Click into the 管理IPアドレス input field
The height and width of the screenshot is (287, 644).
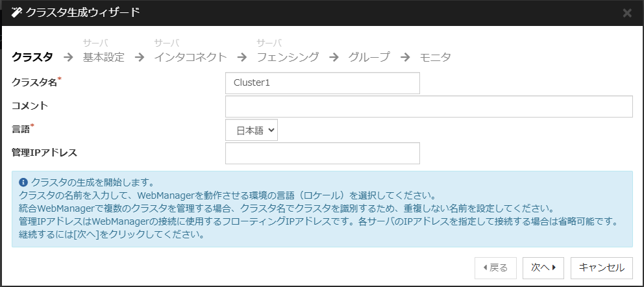(x=322, y=153)
